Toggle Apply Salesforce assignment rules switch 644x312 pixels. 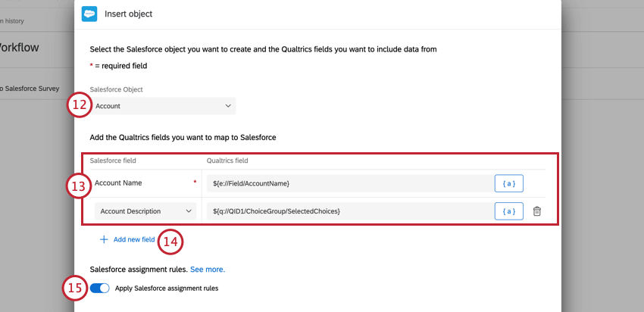pos(99,289)
